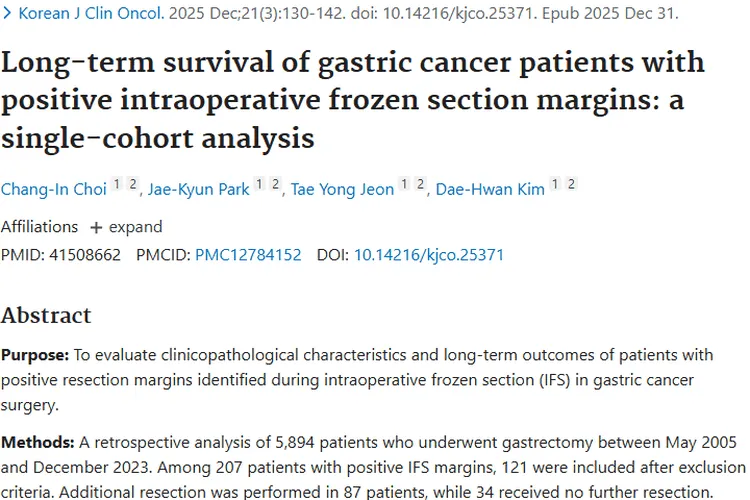This screenshot has height=500, width=750.
Task: Select affiliation marker 2 after Jae-Kyun Park
Action: click(x=277, y=185)
